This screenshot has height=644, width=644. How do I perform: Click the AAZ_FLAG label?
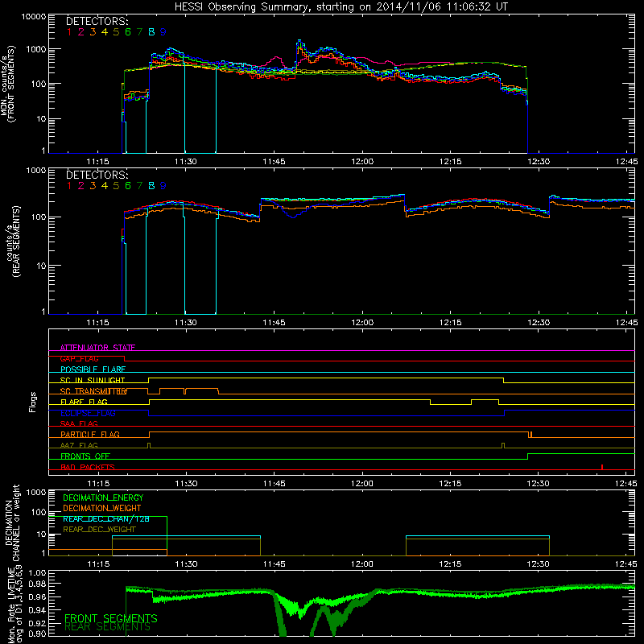click(x=79, y=445)
